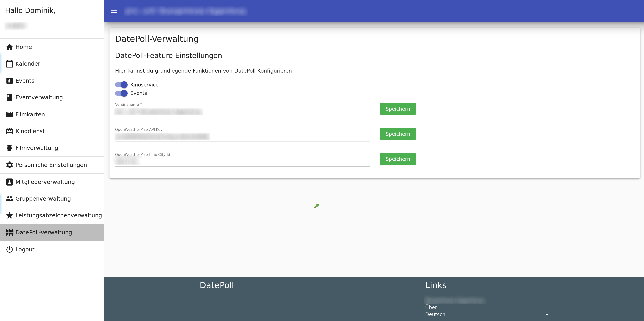
Task: Select Eventverwaltung sidebar item
Action: [x=39, y=97]
